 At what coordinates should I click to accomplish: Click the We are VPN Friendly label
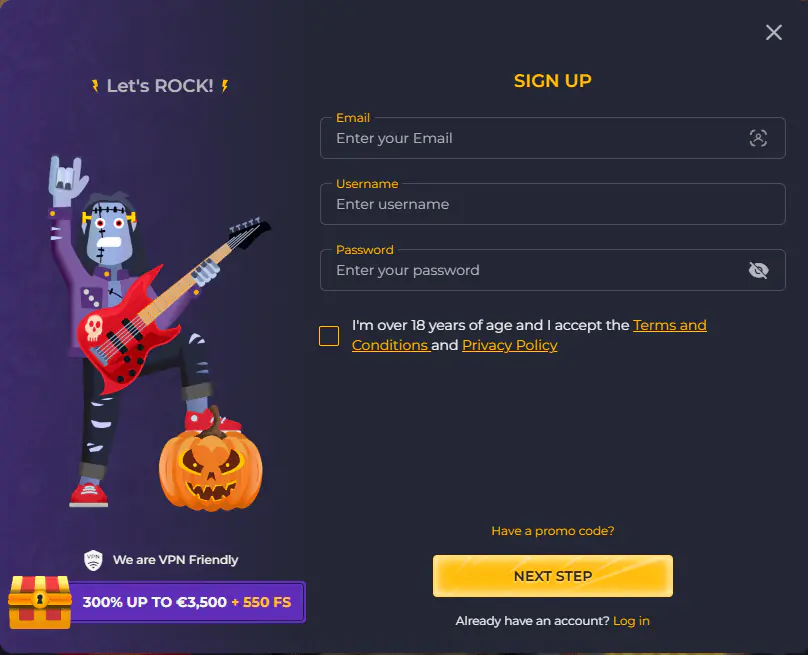[x=175, y=560]
